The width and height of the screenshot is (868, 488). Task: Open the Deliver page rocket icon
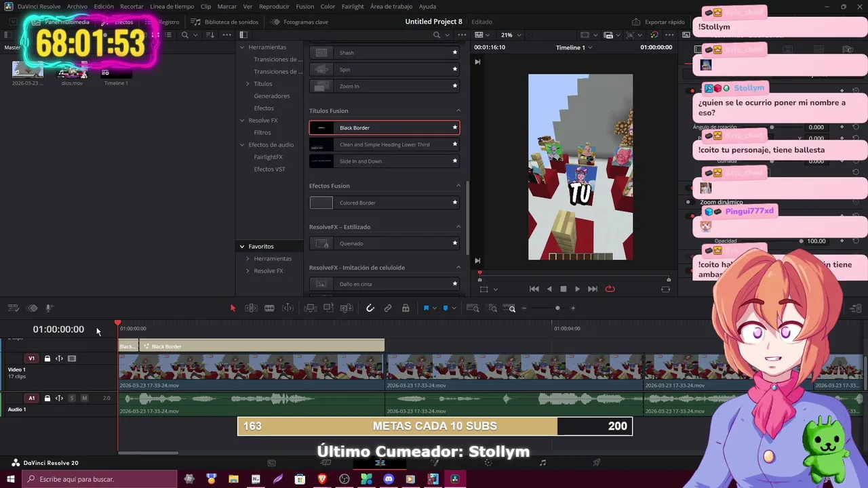pyautogui.click(x=597, y=463)
